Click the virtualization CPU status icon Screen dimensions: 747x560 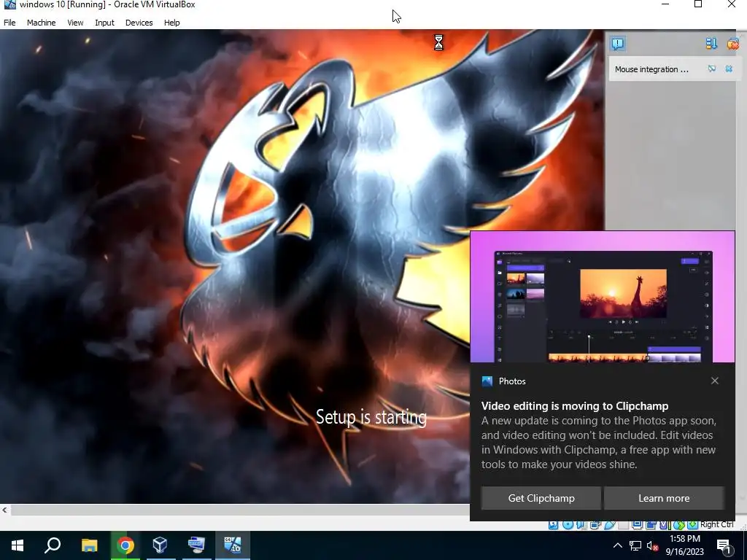click(x=664, y=525)
